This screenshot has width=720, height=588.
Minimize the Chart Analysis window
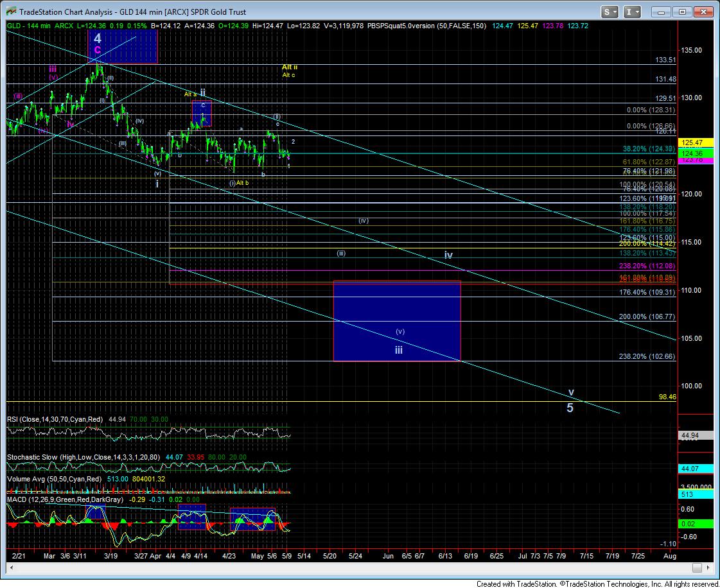[x=661, y=12]
